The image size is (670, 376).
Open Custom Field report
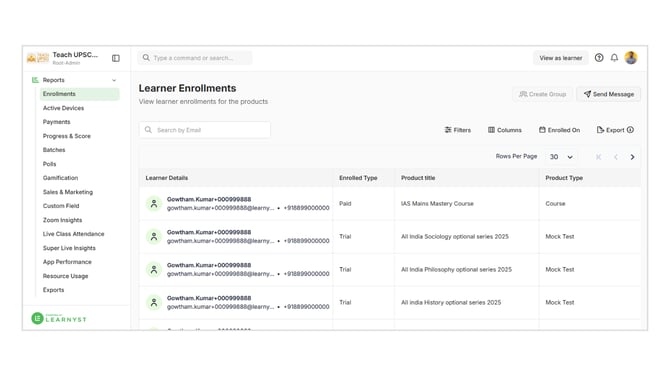click(x=61, y=206)
